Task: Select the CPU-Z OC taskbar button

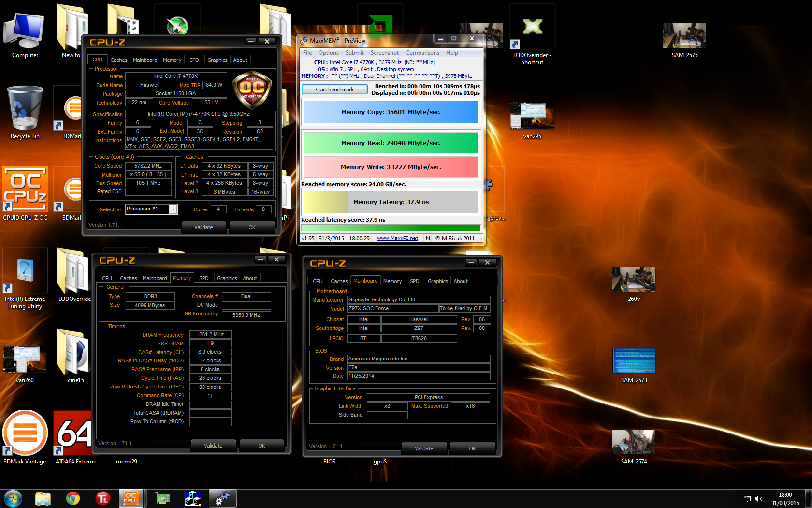Action: point(131,498)
